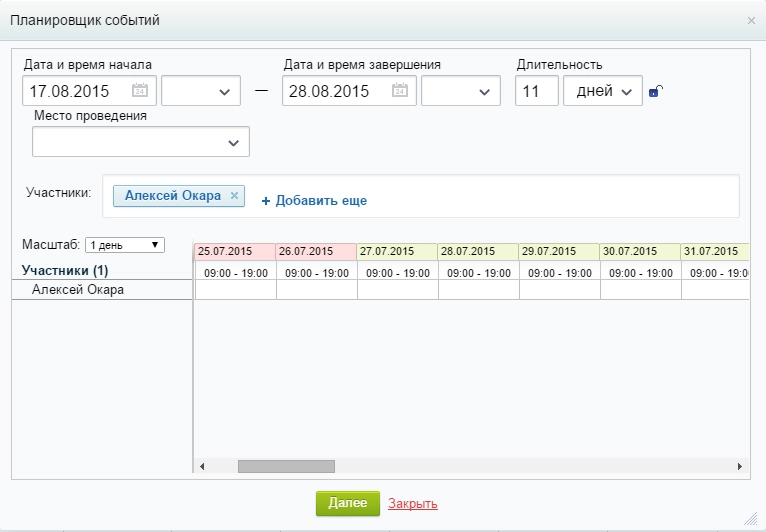Click the plus icon beside Добавить еще
The width and height of the screenshot is (766, 532).
pyautogui.click(x=266, y=201)
